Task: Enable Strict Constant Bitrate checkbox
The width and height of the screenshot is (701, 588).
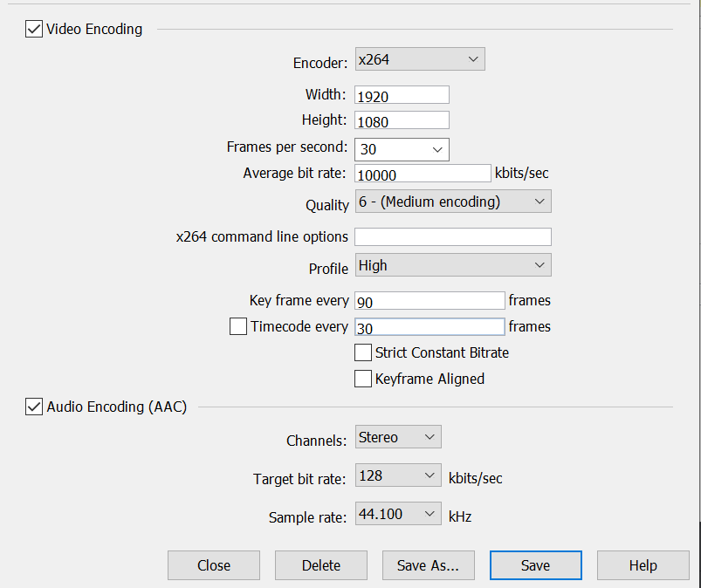Action: point(363,352)
